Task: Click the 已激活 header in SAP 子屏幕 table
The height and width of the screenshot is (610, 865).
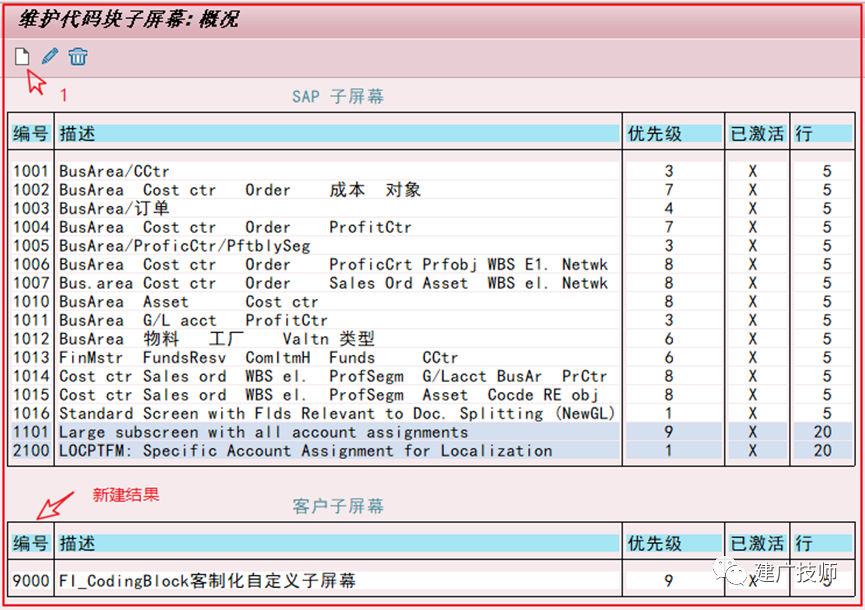Action: coord(757,133)
